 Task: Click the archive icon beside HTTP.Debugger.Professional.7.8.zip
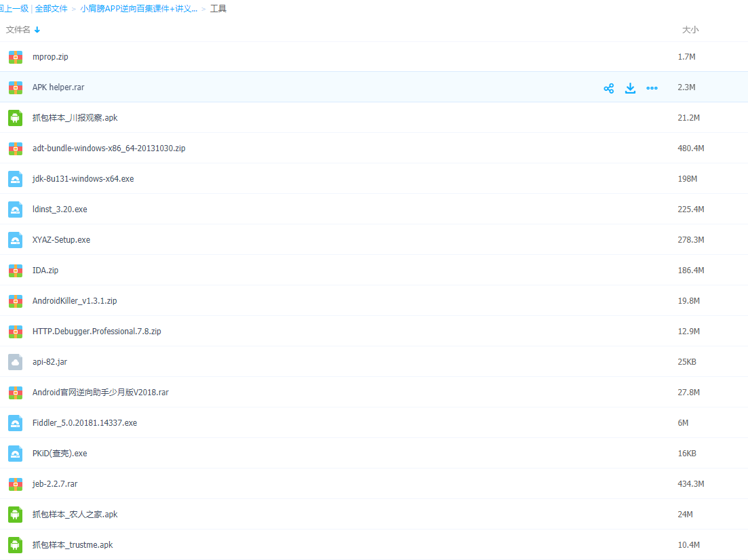[16, 332]
